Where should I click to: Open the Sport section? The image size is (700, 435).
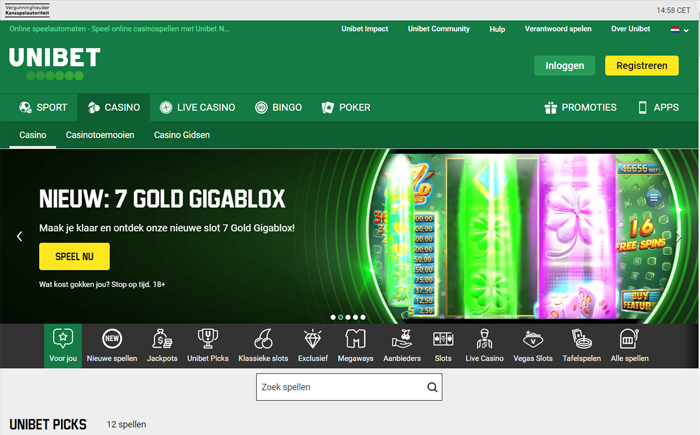click(x=43, y=107)
